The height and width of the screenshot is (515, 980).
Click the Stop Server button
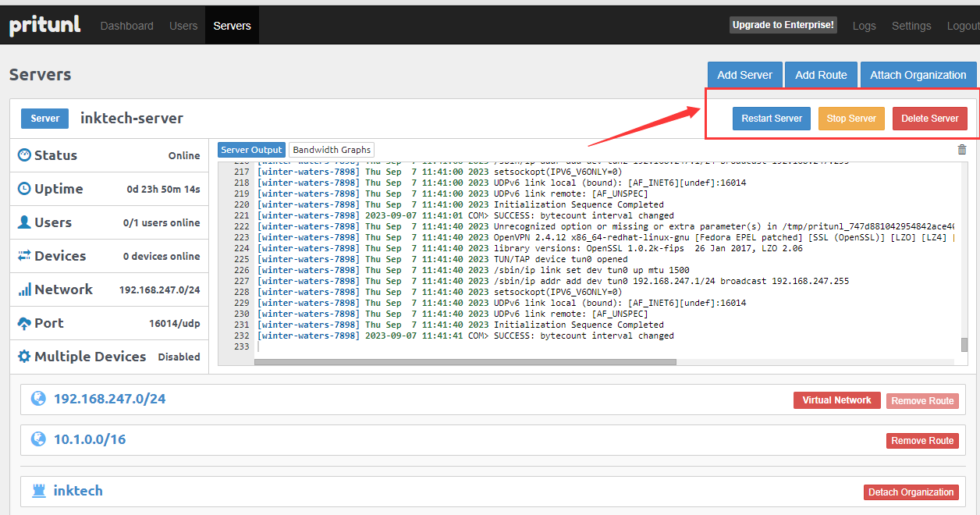tap(851, 119)
